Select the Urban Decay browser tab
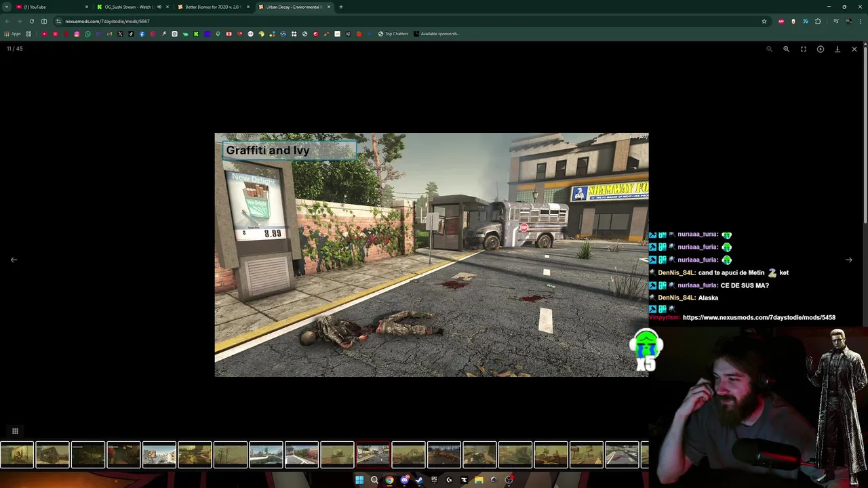 click(x=294, y=7)
